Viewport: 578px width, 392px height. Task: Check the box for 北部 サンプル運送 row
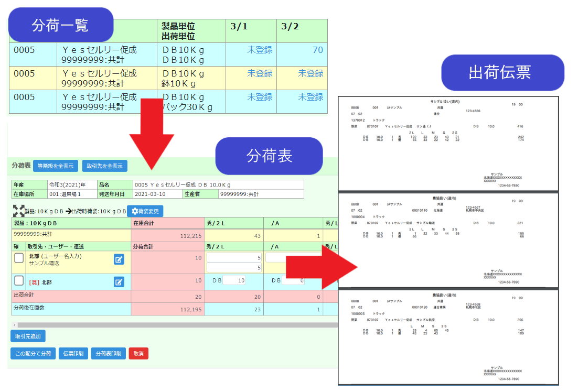coord(19,258)
